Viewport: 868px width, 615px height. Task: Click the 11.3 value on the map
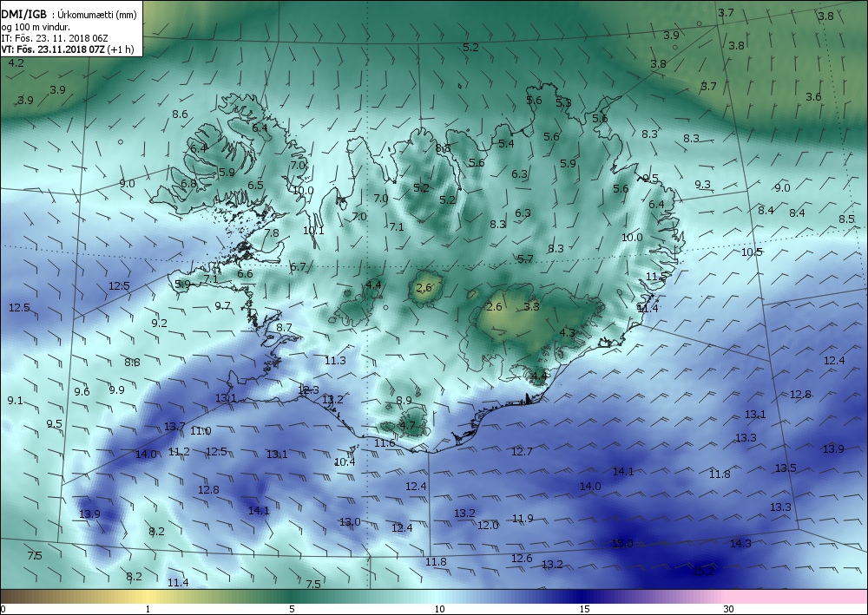tap(335, 361)
